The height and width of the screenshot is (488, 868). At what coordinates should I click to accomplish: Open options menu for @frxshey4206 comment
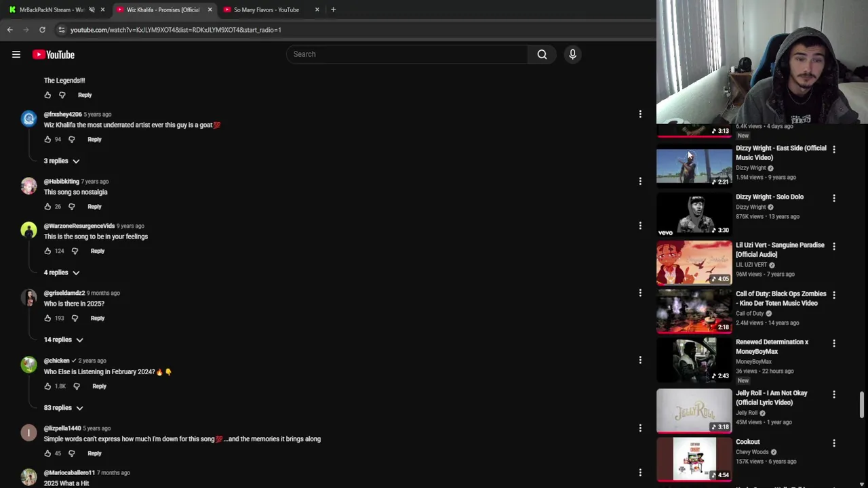tap(640, 114)
